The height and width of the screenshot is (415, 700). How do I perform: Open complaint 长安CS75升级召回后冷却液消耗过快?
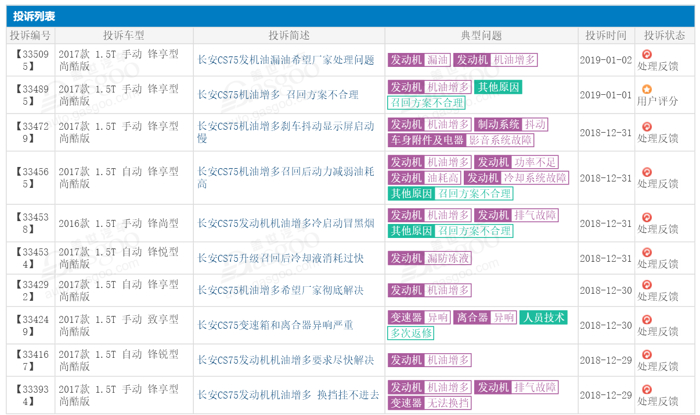280,258
